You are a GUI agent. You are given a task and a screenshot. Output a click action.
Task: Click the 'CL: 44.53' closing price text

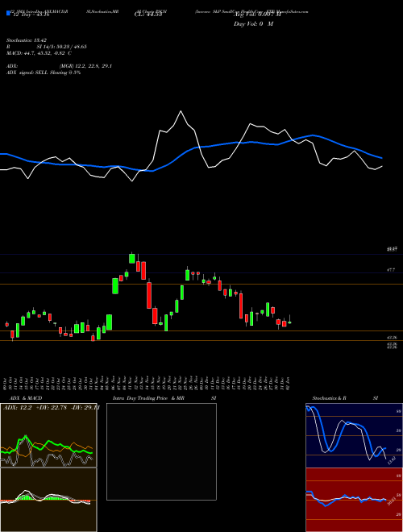pyautogui.click(x=148, y=15)
